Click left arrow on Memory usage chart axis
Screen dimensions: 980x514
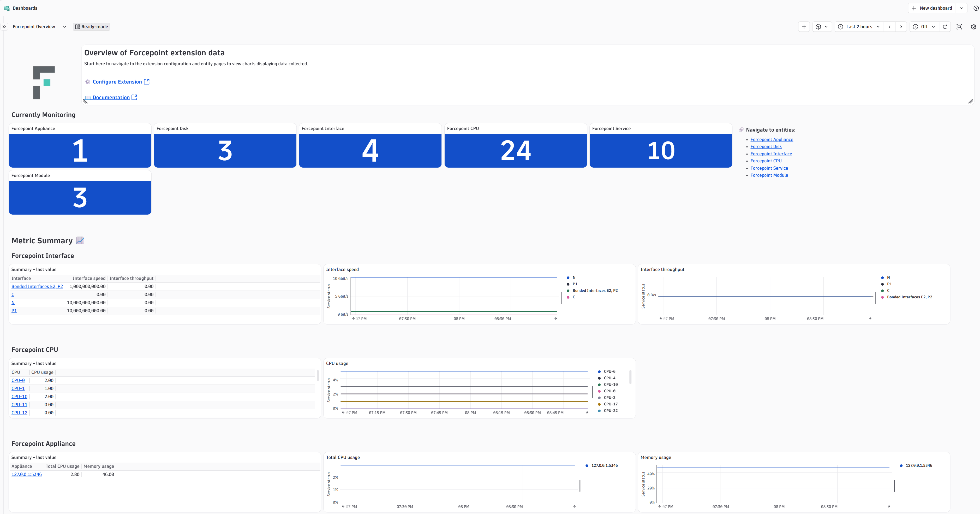click(x=659, y=506)
